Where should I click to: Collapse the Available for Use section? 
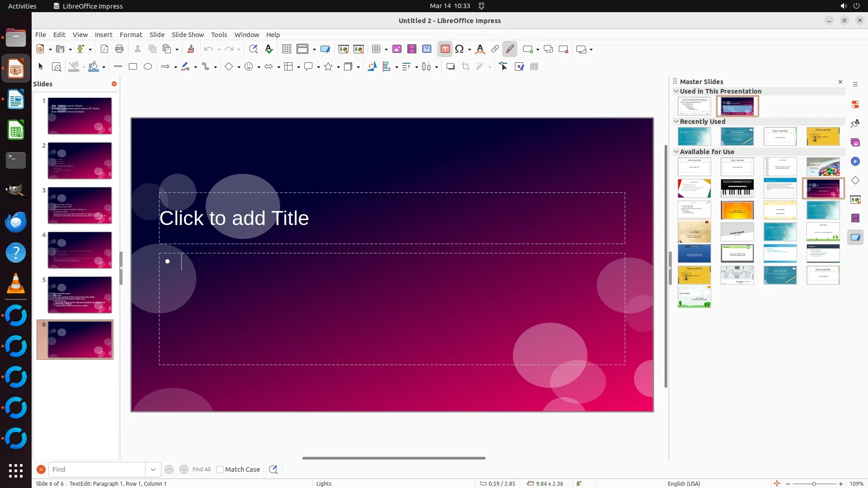tap(676, 152)
